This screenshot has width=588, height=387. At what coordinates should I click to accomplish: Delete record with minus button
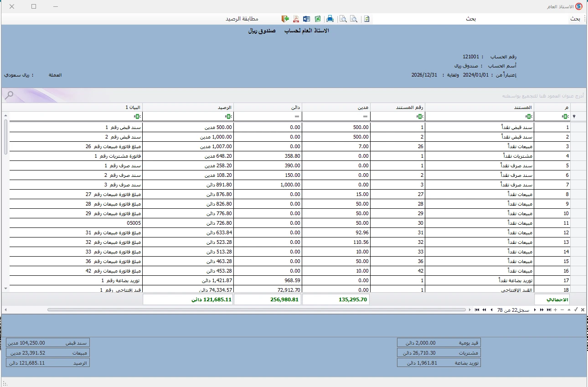click(x=562, y=310)
